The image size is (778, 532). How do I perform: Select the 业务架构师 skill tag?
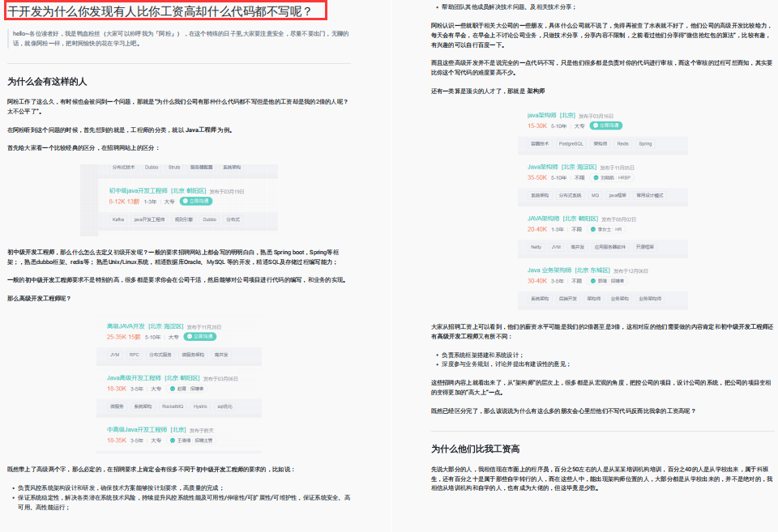click(x=650, y=299)
